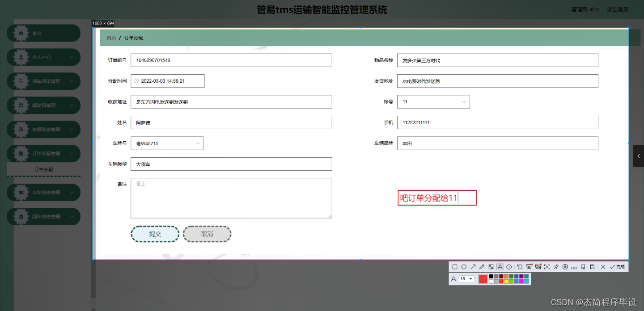Undo the last annotation

pos(520,267)
